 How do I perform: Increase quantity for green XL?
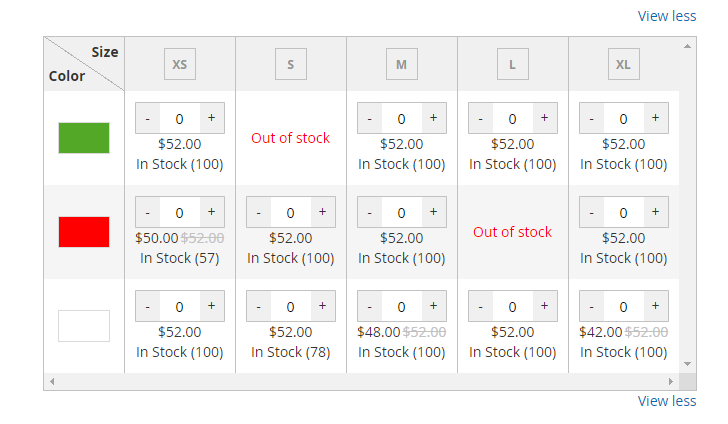655,118
